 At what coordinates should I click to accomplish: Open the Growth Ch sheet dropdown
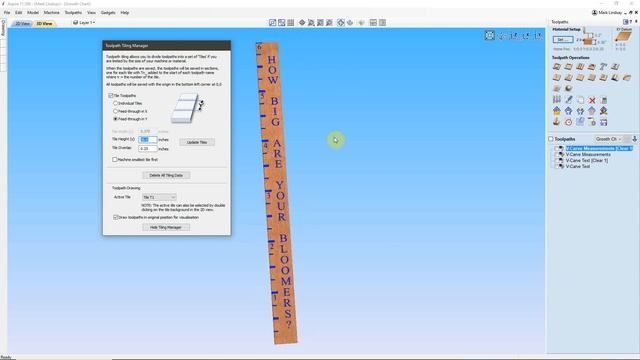click(608, 139)
